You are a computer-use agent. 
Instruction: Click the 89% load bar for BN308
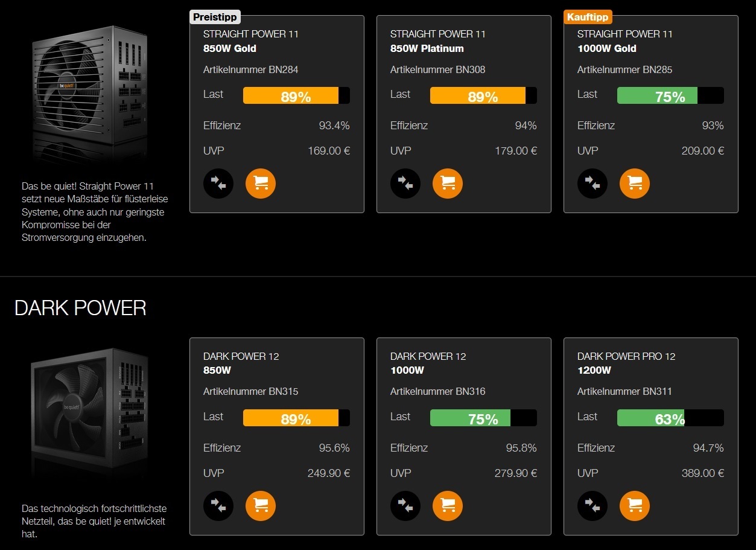click(x=483, y=95)
